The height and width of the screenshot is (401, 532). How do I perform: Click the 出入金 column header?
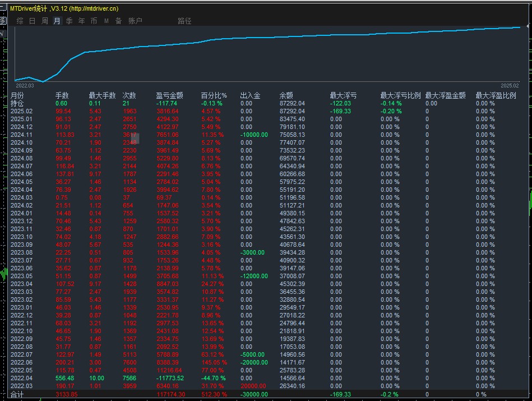250,95
